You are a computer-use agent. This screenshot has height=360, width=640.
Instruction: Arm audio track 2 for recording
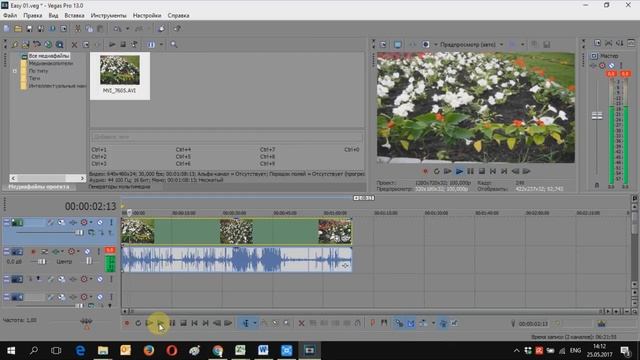pyautogui.click(x=33, y=251)
